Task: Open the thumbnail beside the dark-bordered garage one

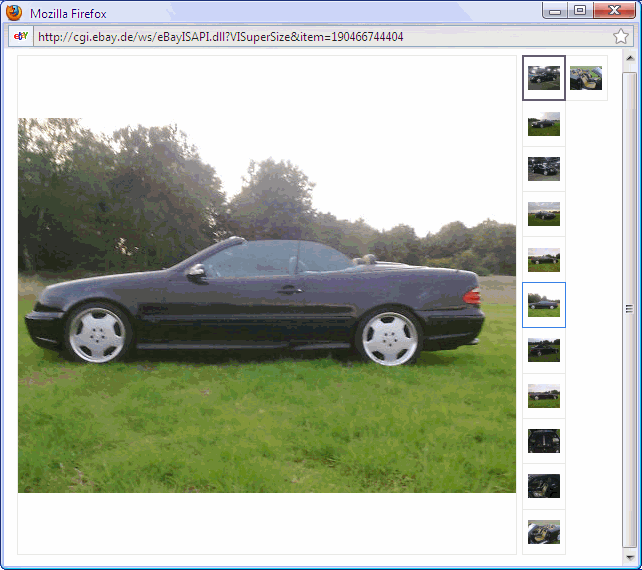Action: point(586,78)
